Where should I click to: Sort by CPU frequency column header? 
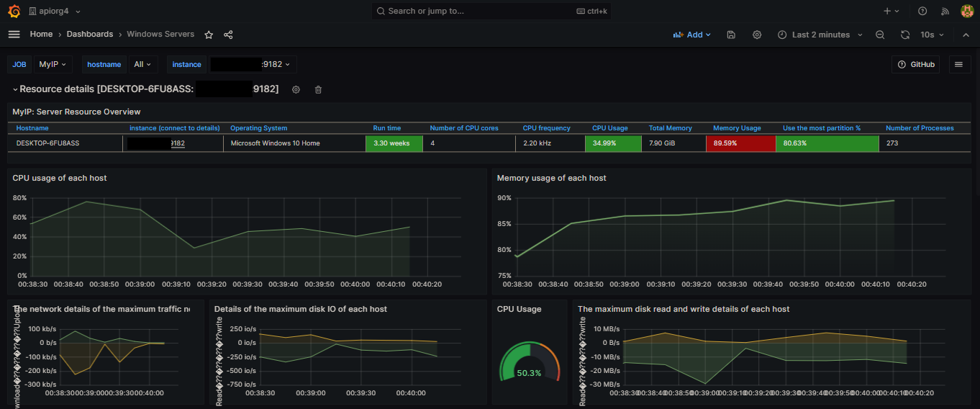[547, 128]
